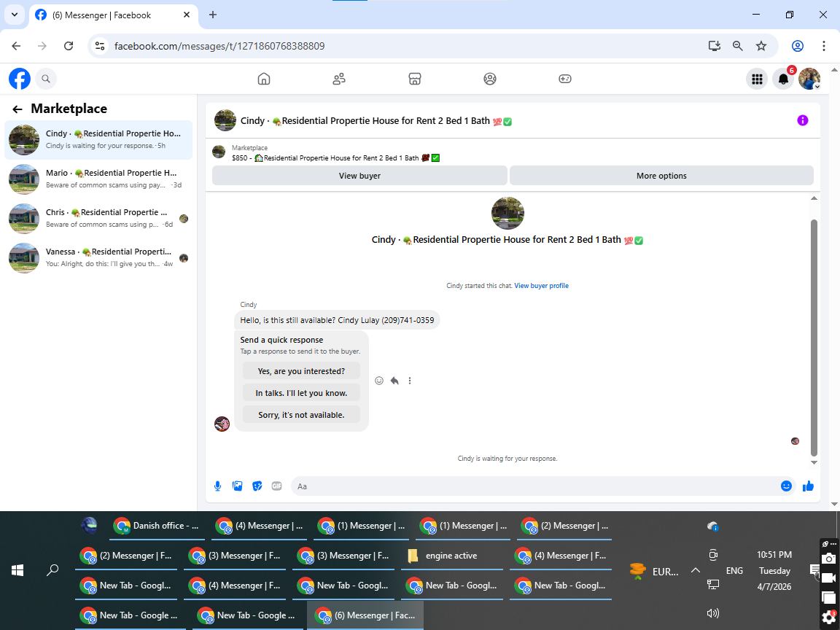Open Chrome zoom magnifier icon in address bar
The image size is (840, 630).
coord(738,46)
